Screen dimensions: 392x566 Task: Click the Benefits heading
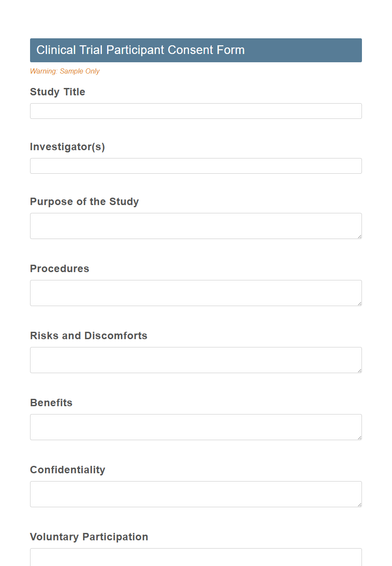pos(51,403)
